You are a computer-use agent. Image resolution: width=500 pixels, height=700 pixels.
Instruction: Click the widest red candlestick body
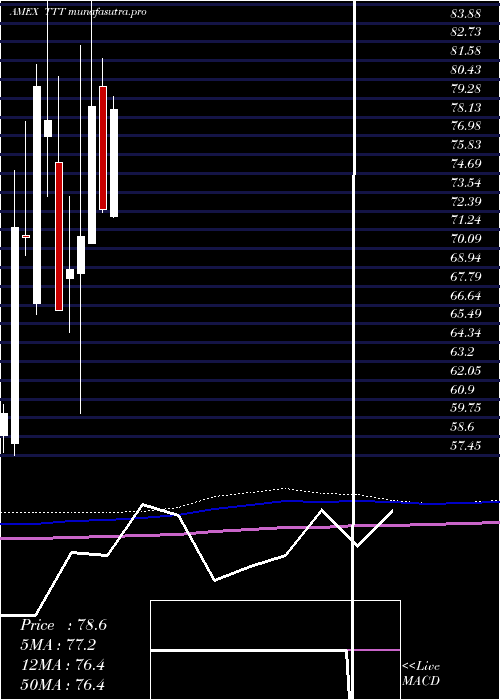(x=59, y=236)
